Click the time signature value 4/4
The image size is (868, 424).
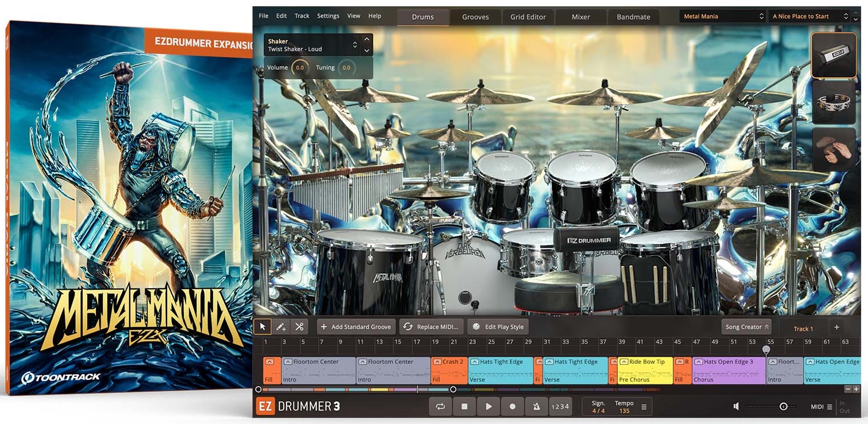point(598,411)
